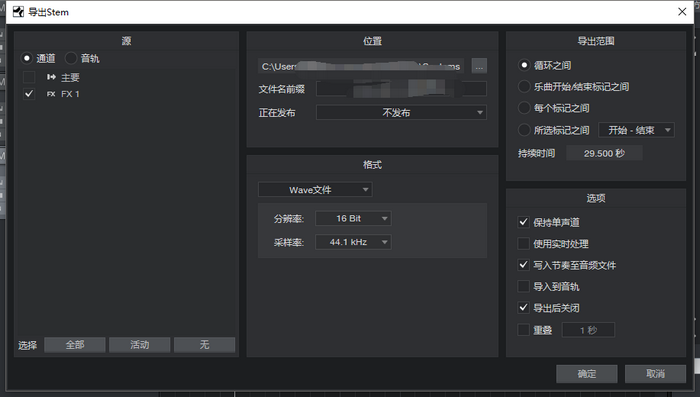The height and width of the screenshot is (397, 700).
Task: Uncheck the FX 1 channel checkbox
Action: tap(29, 94)
